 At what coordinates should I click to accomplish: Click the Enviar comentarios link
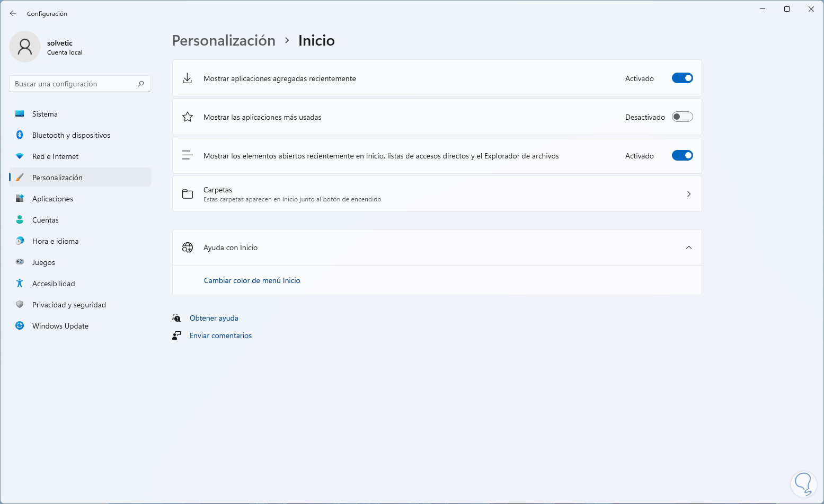click(x=220, y=335)
